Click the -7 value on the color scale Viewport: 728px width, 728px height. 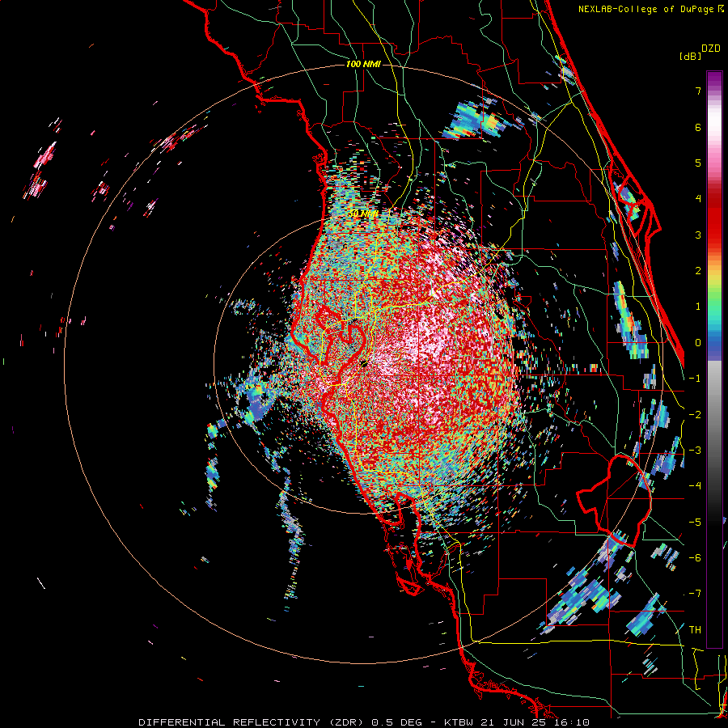695,594
